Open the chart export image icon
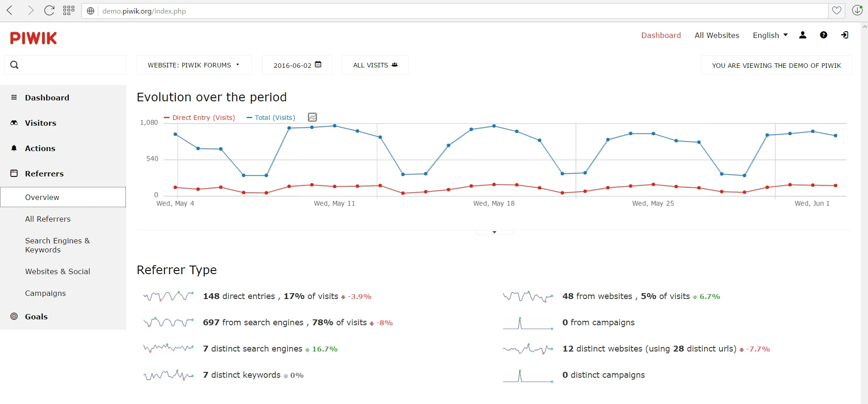 pyautogui.click(x=312, y=117)
